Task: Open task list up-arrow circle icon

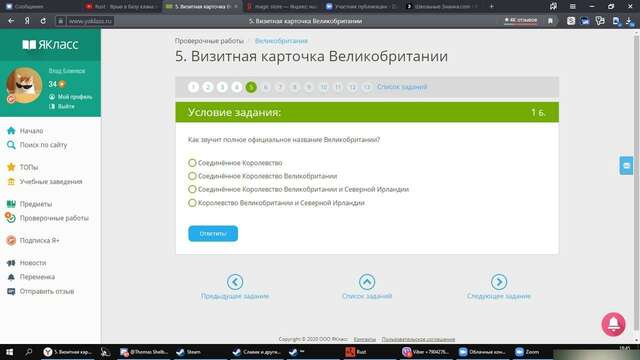Action: [x=367, y=282]
